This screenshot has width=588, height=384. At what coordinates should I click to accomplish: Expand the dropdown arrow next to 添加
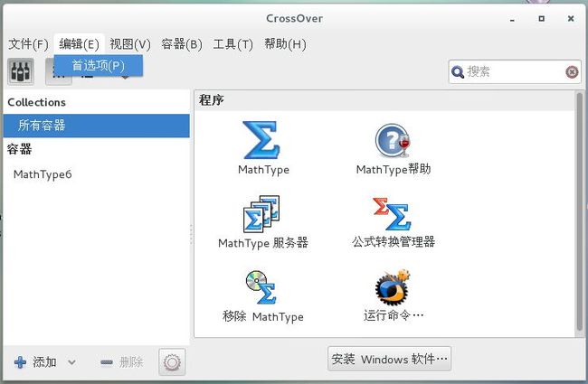(71, 362)
